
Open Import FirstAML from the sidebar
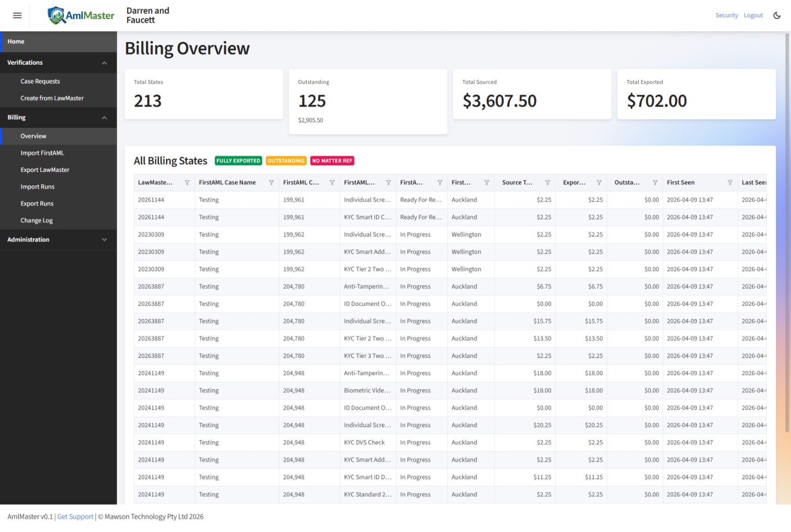[42, 153]
